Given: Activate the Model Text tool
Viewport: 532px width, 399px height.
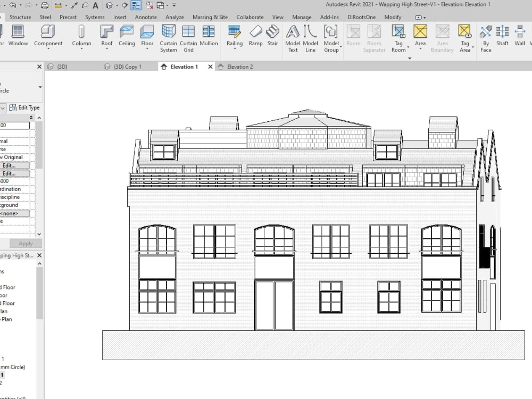Looking at the screenshot, I should [x=293, y=39].
